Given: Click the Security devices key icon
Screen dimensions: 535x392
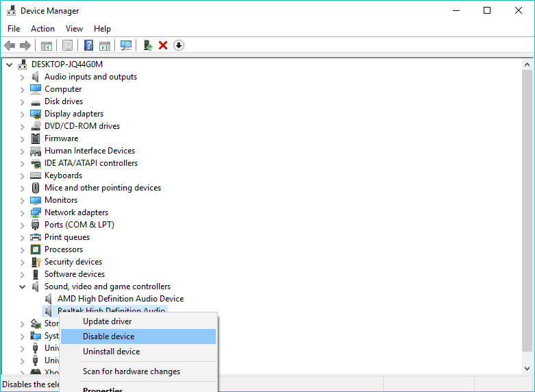Looking at the screenshot, I should [x=36, y=262].
